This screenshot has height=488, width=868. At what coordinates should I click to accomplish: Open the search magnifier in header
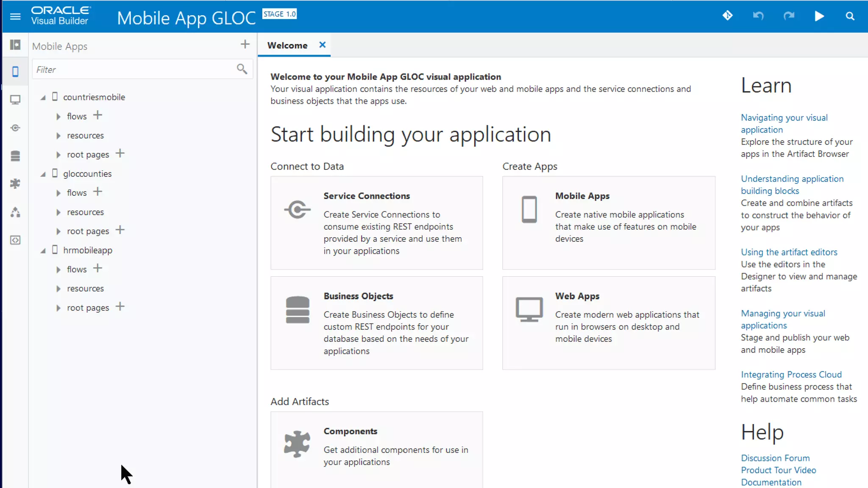tap(850, 16)
